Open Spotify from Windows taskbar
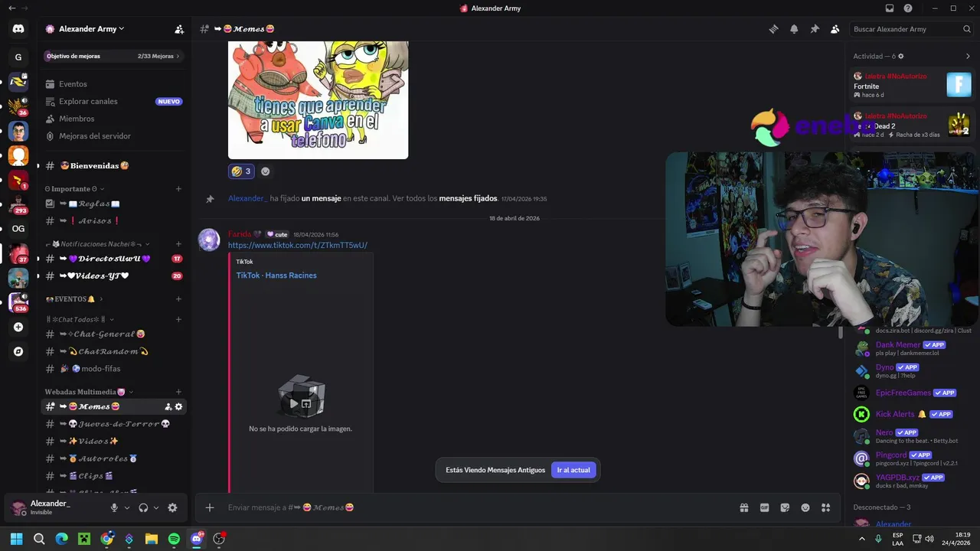The image size is (980, 551). [x=174, y=539]
